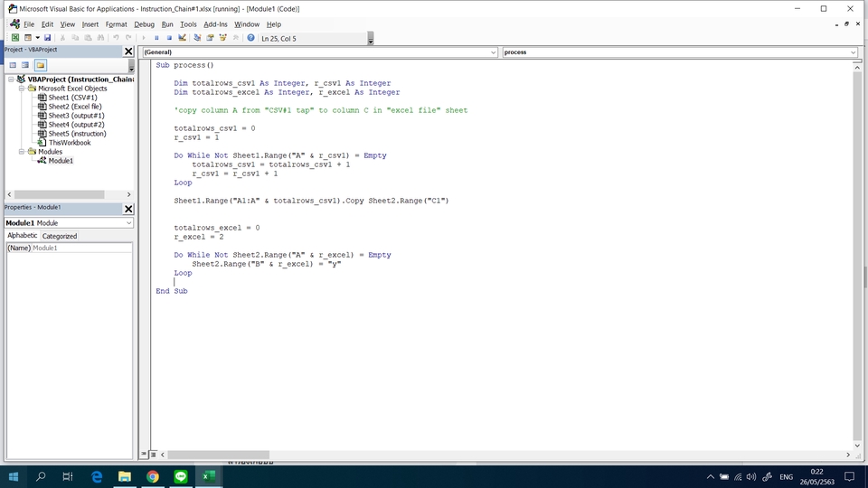Click the Insert UserForm toolbar icon

pyautogui.click(x=27, y=38)
